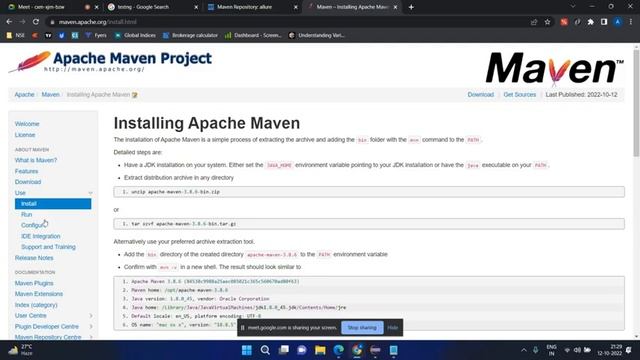Open the Maven Extensions sidebar link

click(39, 294)
